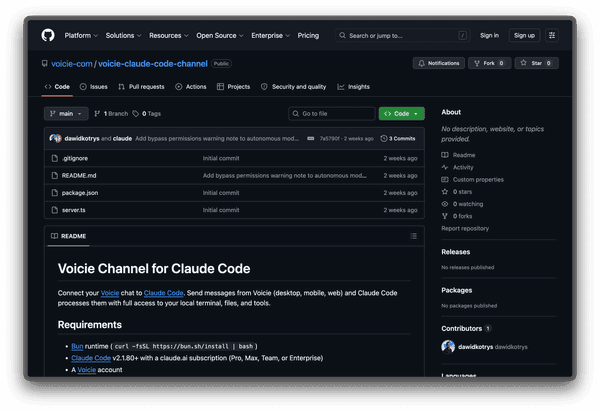The height and width of the screenshot is (412, 600).
Task: Open the main branch dropdown
Action: click(x=66, y=114)
